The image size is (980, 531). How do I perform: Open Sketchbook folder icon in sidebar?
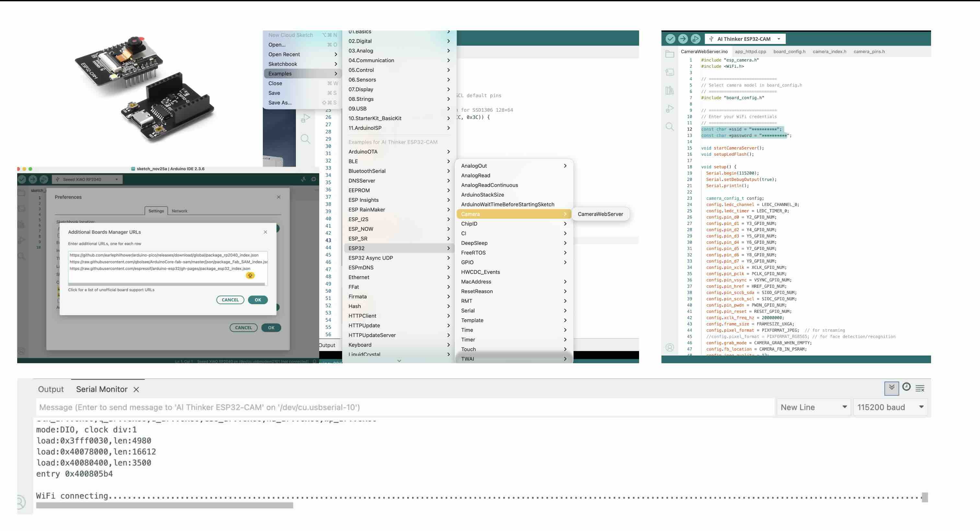coord(670,54)
